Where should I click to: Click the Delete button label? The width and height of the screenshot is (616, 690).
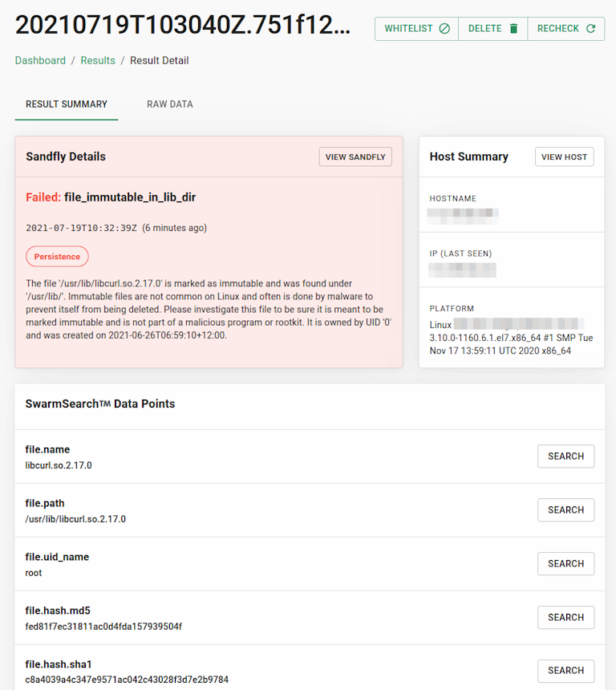(x=484, y=29)
